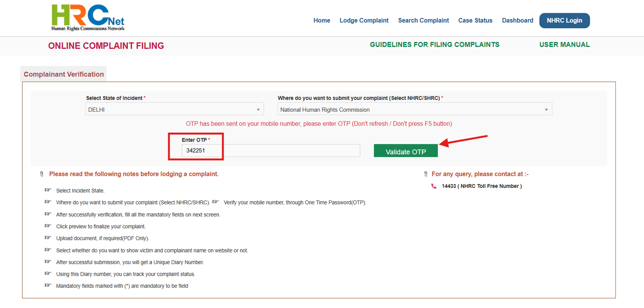Viewport: 644px width, 308px height.
Task: Open Guidelines for Filing Complaints link
Action: tap(435, 45)
